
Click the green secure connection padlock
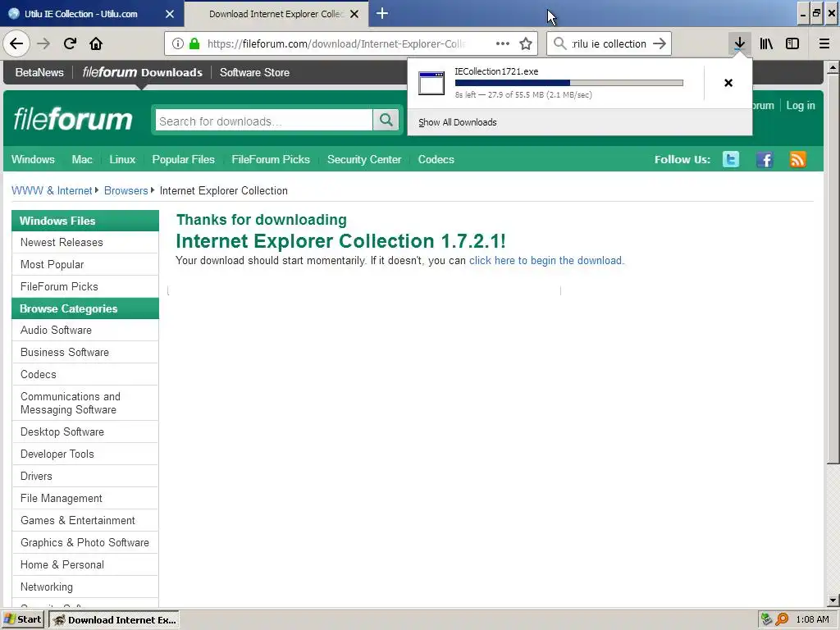click(x=194, y=44)
